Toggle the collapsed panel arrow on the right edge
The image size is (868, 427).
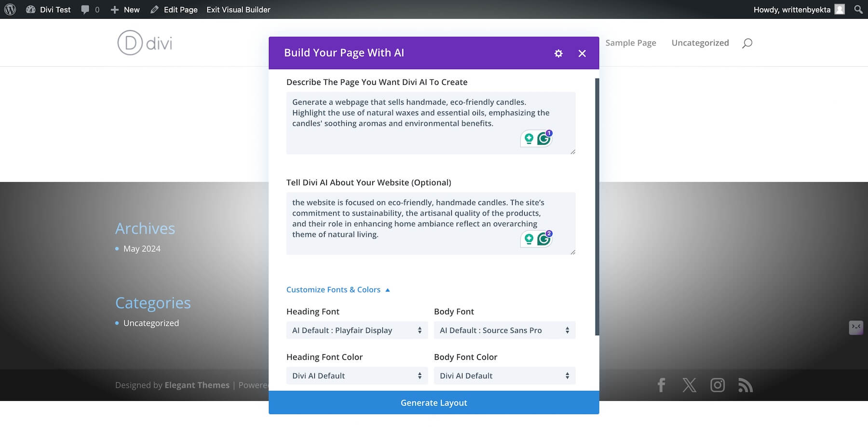[x=856, y=327]
